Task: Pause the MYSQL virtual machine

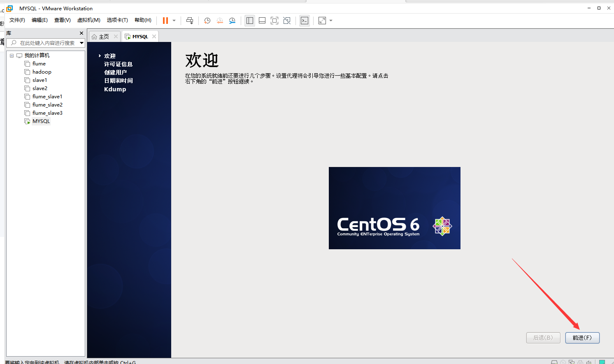Action: (165, 21)
